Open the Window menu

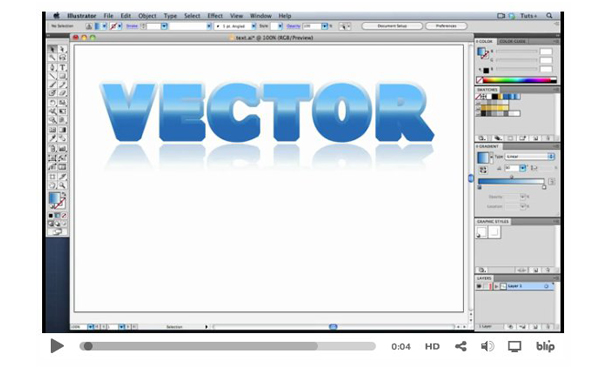pyautogui.click(x=261, y=16)
